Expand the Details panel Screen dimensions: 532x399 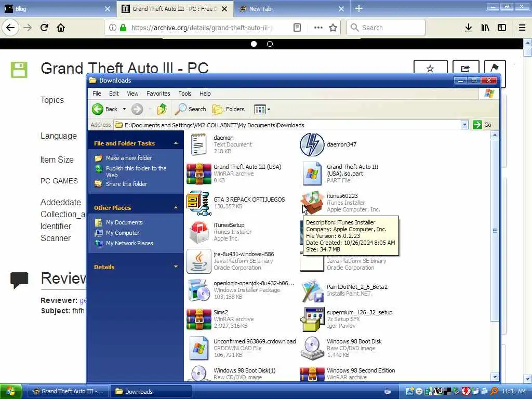click(176, 267)
